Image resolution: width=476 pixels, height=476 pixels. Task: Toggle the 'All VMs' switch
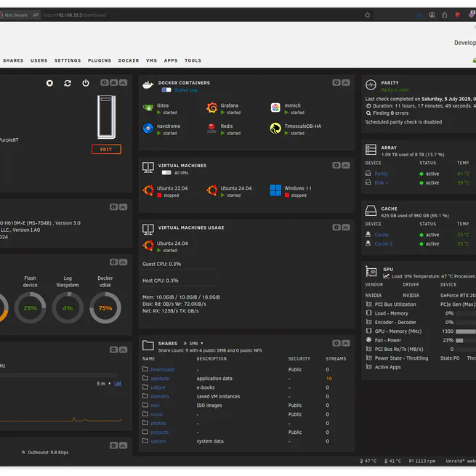[x=166, y=173]
